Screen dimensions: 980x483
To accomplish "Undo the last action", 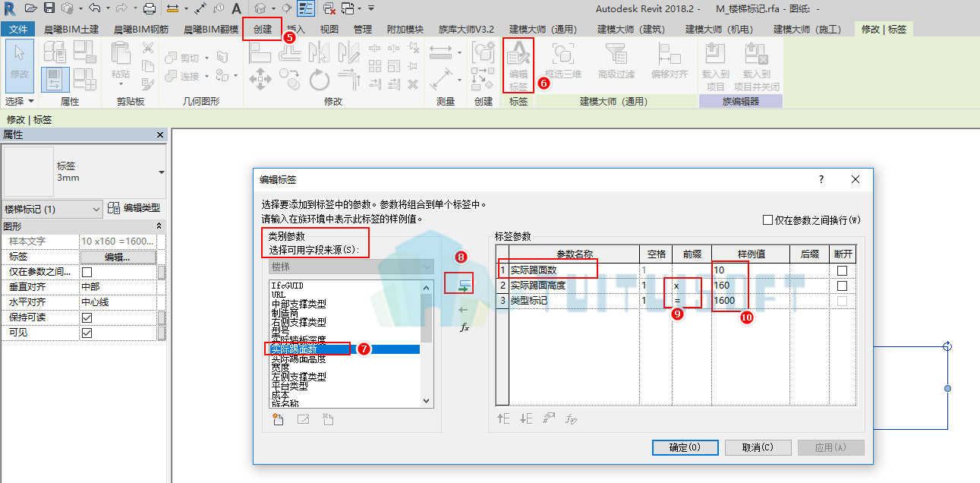I will 94,8.
